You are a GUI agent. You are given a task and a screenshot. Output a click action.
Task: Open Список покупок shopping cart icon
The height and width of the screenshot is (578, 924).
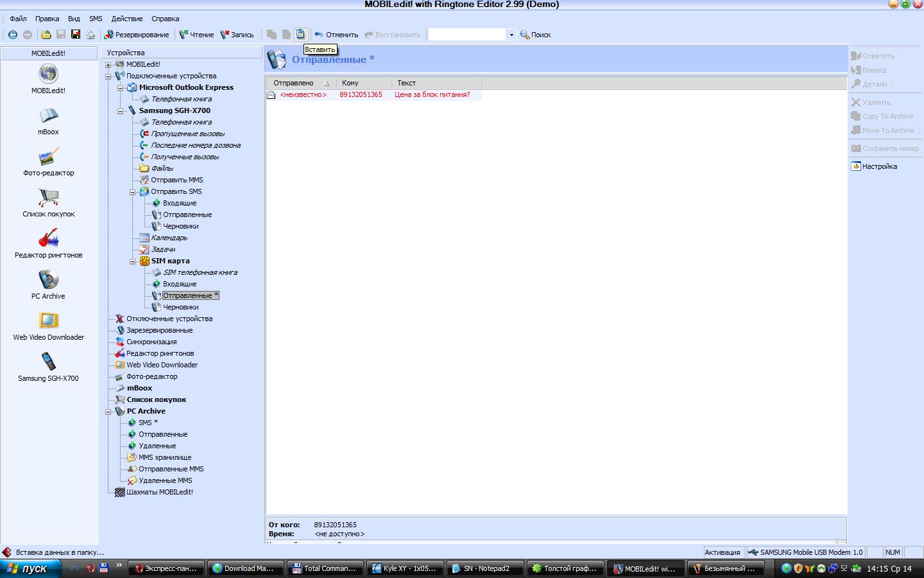[x=48, y=203]
